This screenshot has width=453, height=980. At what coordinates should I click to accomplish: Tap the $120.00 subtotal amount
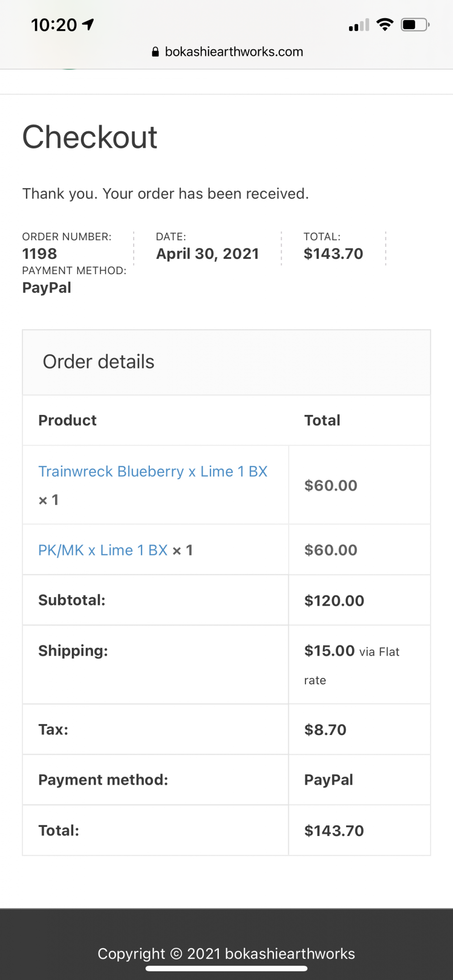(334, 601)
